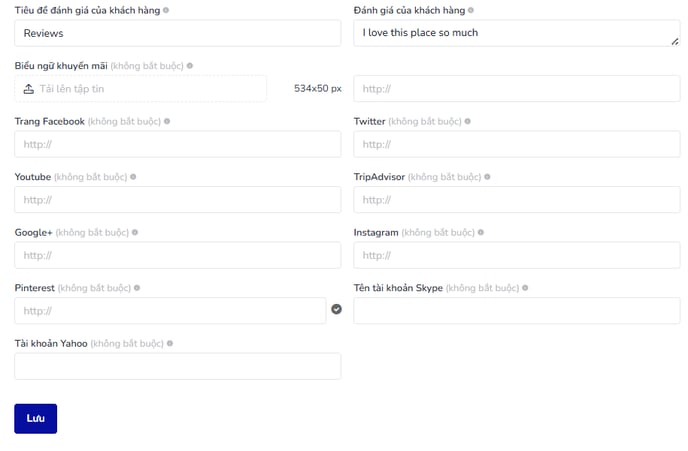Click the resize handle of the review textarea
Screen dimensions: 688x451
[675, 42]
